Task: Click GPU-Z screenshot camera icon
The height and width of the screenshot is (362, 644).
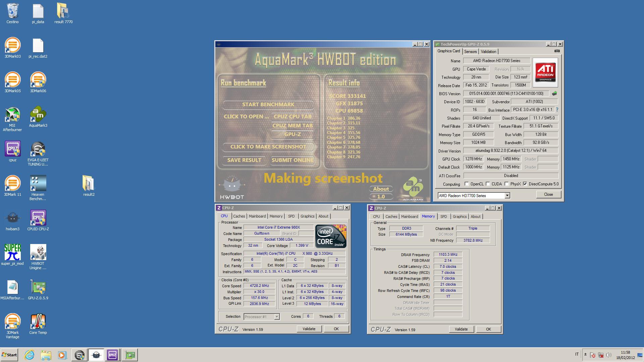Action: (557, 51)
